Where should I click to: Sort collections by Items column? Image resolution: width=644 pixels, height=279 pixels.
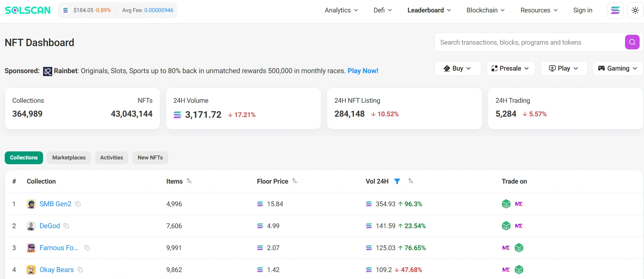[189, 181]
